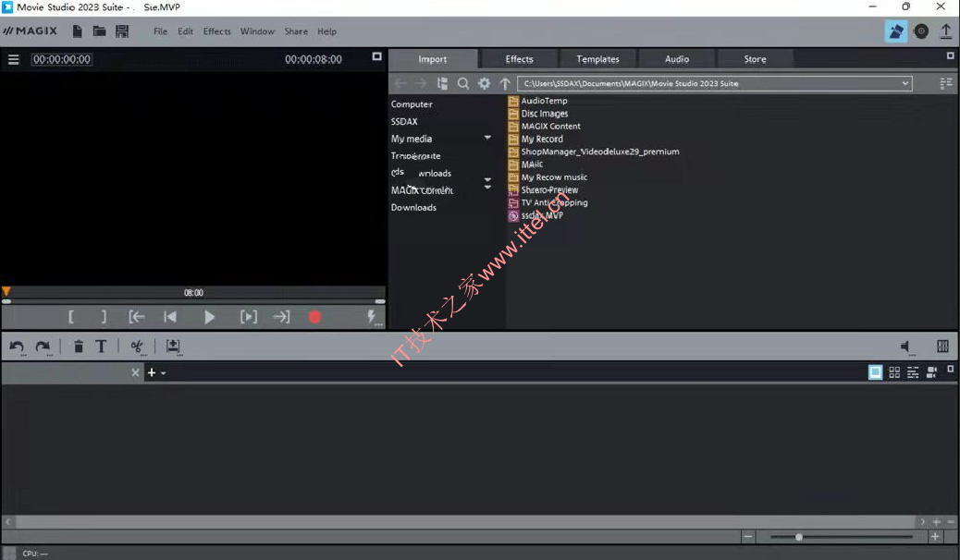Screen dimensions: 960x560
Task: Expand the My media dropdown arrow
Action: (x=487, y=138)
